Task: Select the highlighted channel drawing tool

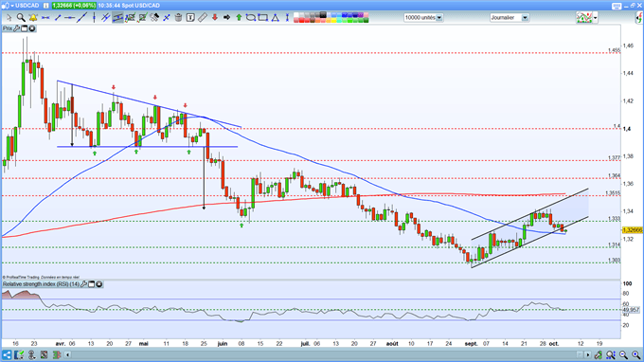Action: click(117, 18)
